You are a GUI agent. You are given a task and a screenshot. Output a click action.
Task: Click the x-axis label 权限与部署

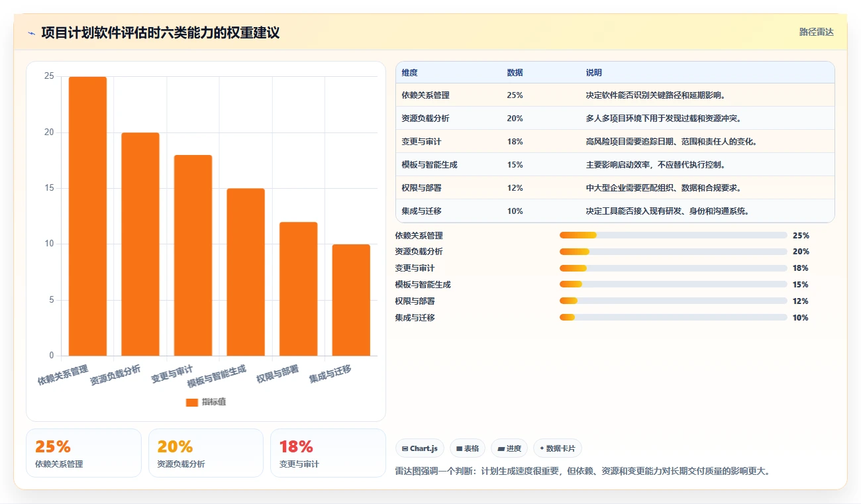point(278,374)
